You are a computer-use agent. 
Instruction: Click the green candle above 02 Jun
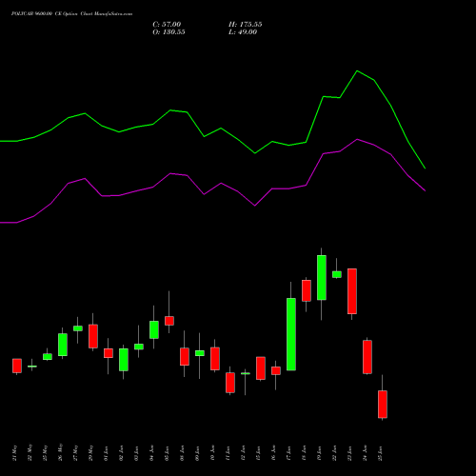(x=124, y=360)
